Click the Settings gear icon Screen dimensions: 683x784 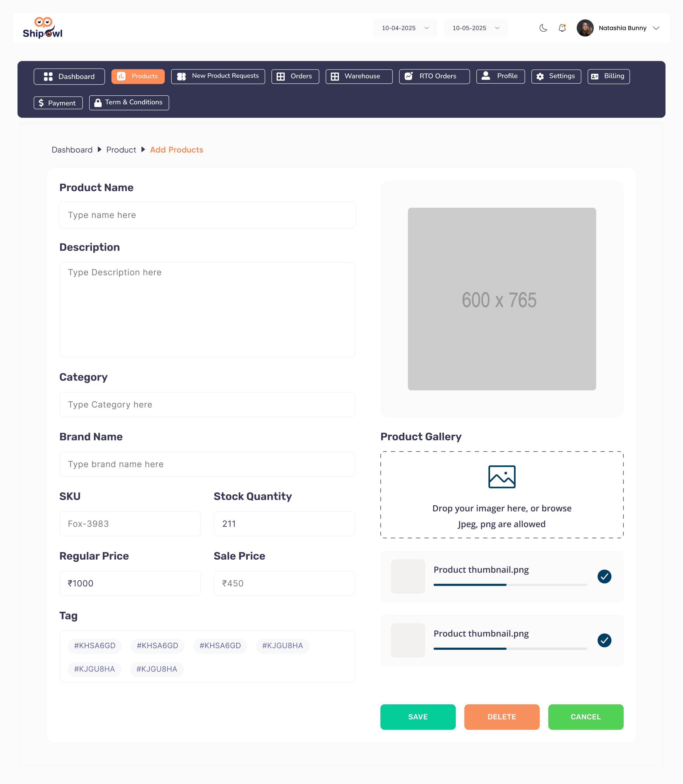tap(540, 77)
